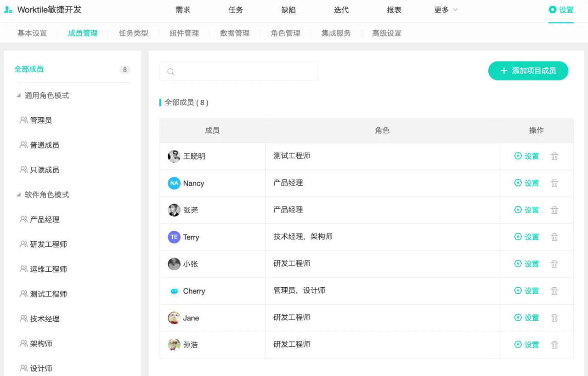Image resolution: width=588 pixels, height=376 pixels.
Task: Switch to the 集成服务 tab
Action: [336, 33]
